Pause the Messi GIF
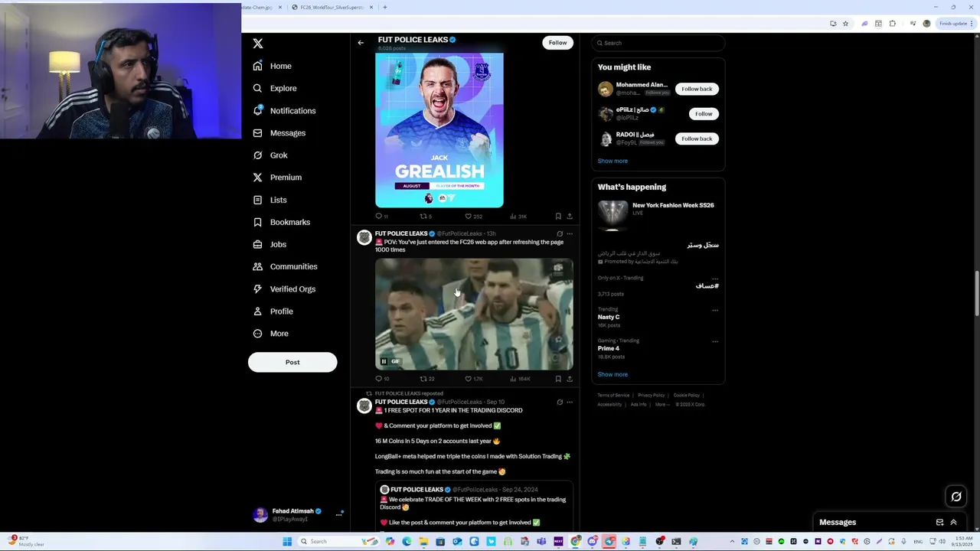This screenshot has height=551, width=980. (384, 361)
